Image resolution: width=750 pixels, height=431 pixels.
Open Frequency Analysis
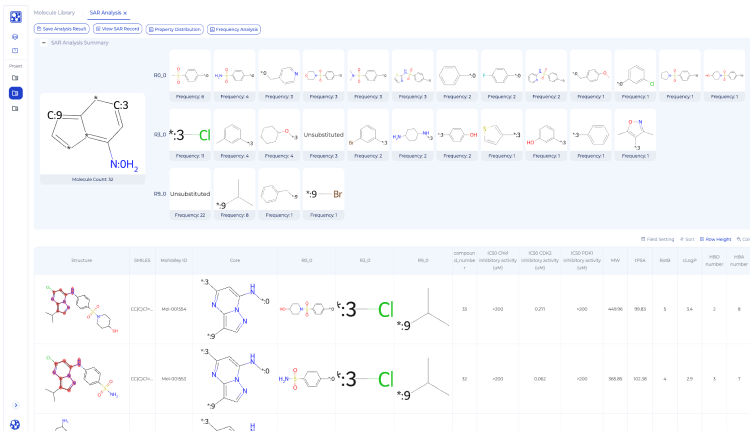[x=234, y=30]
